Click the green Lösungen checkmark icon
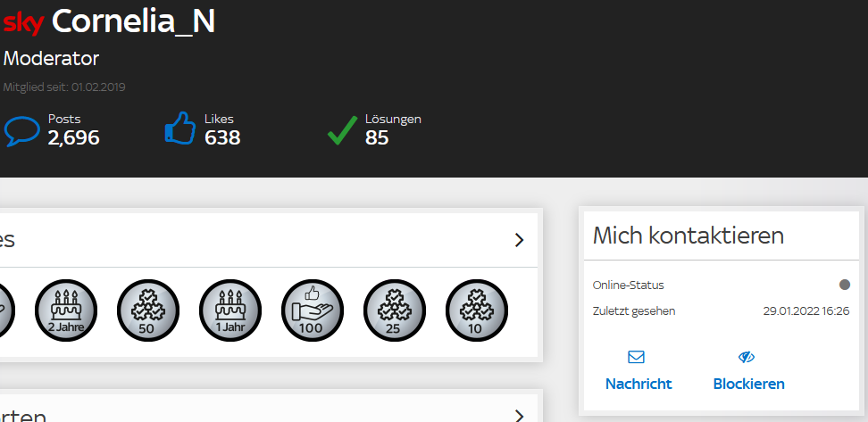 [x=341, y=130]
